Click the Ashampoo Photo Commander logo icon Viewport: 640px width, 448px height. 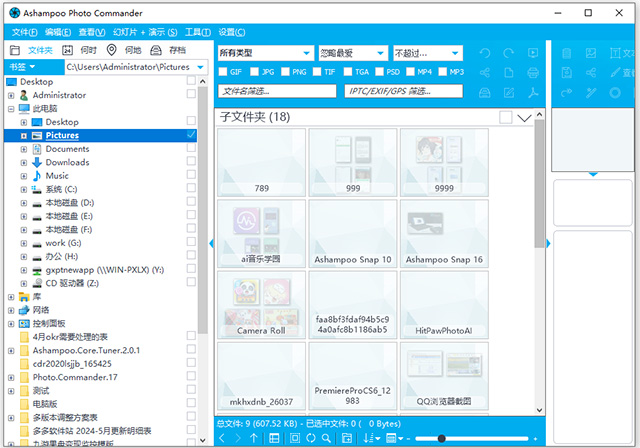tap(14, 13)
